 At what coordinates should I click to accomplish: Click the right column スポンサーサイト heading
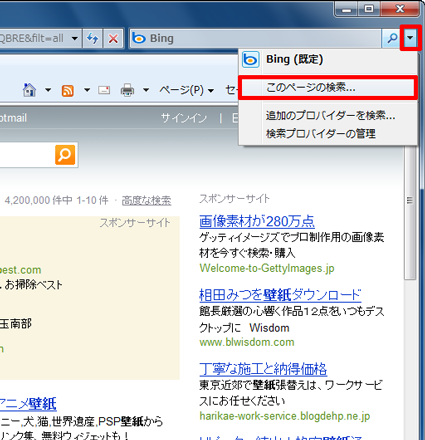(x=234, y=199)
